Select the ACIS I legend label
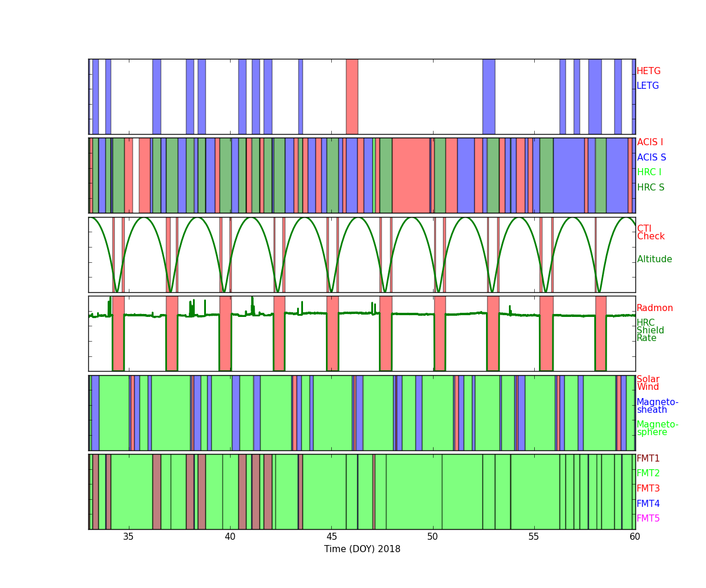 [650, 142]
